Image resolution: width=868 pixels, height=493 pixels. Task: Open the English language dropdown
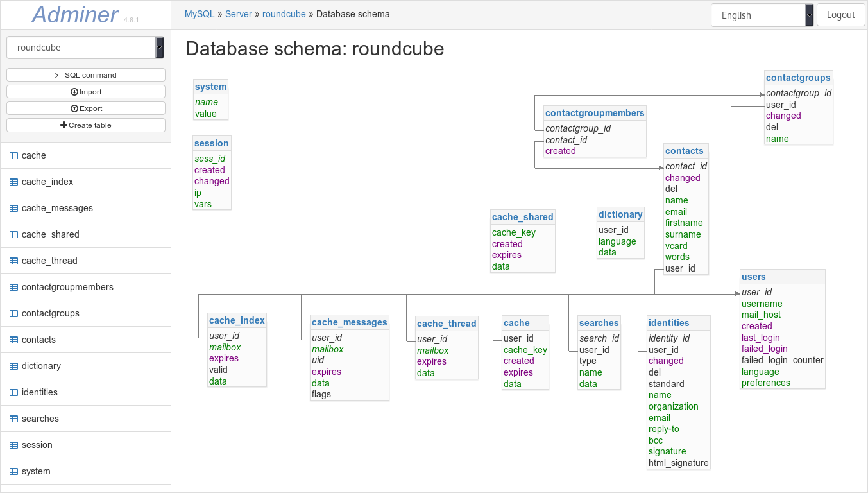757,15
